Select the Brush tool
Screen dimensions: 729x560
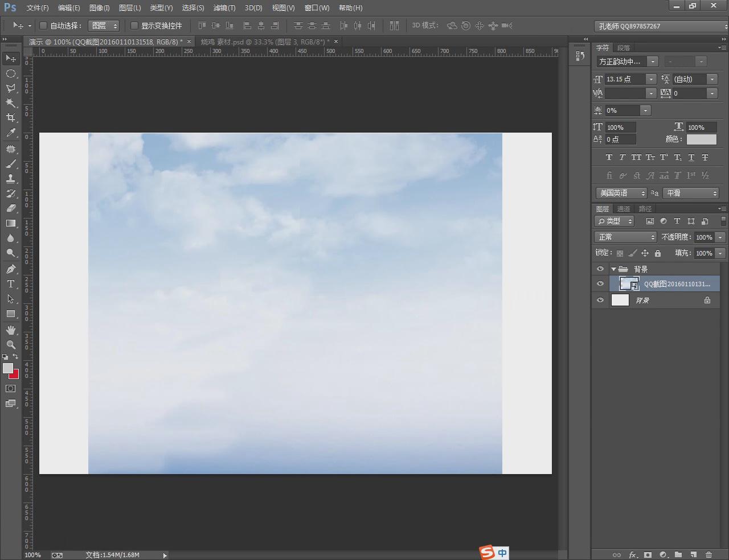11,164
